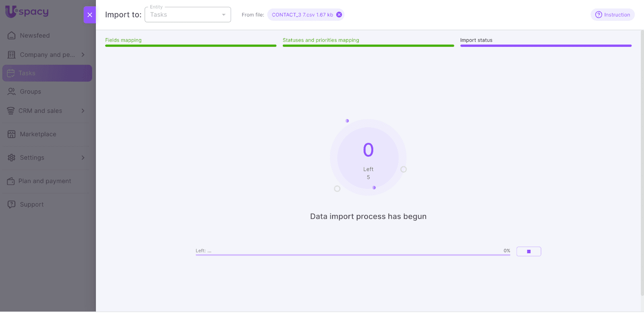Go to Fields mapping step
The width and height of the screenshot is (644, 313).
coord(123,40)
